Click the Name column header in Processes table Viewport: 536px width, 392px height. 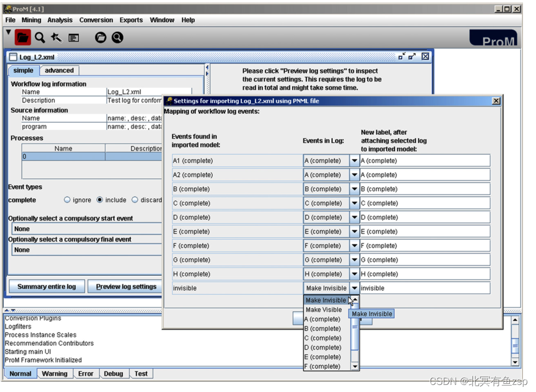63,148
